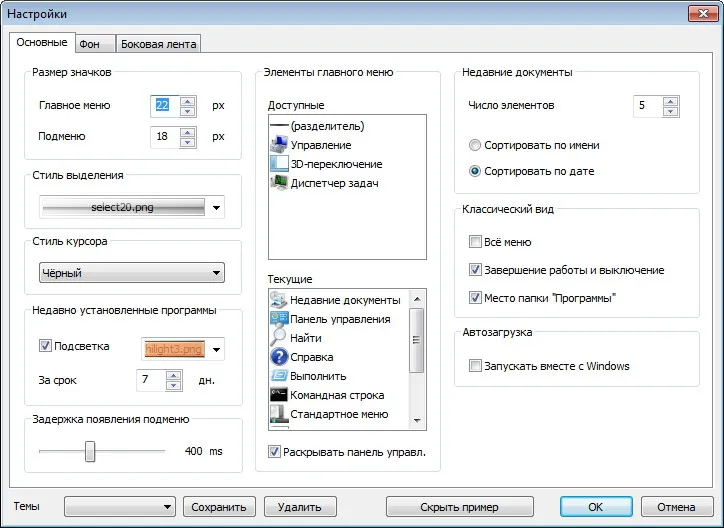Open the Темы dropdown list
The width and height of the screenshot is (724, 528).
click(120, 507)
